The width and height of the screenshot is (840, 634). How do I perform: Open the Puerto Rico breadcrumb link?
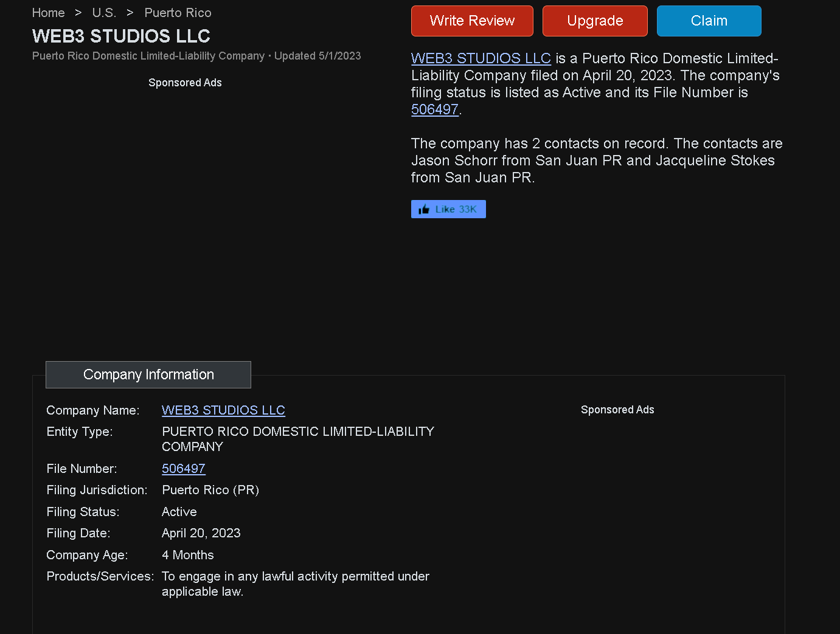[178, 13]
